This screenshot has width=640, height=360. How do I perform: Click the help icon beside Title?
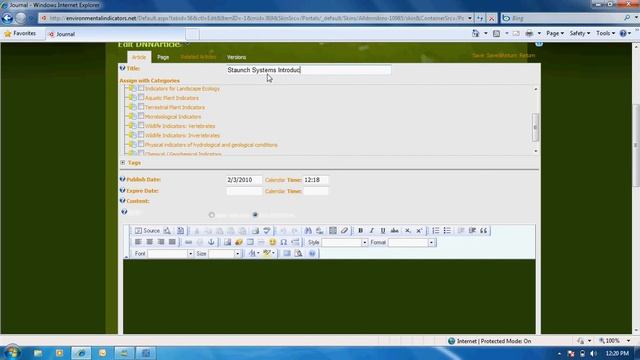tap(122, 68)
